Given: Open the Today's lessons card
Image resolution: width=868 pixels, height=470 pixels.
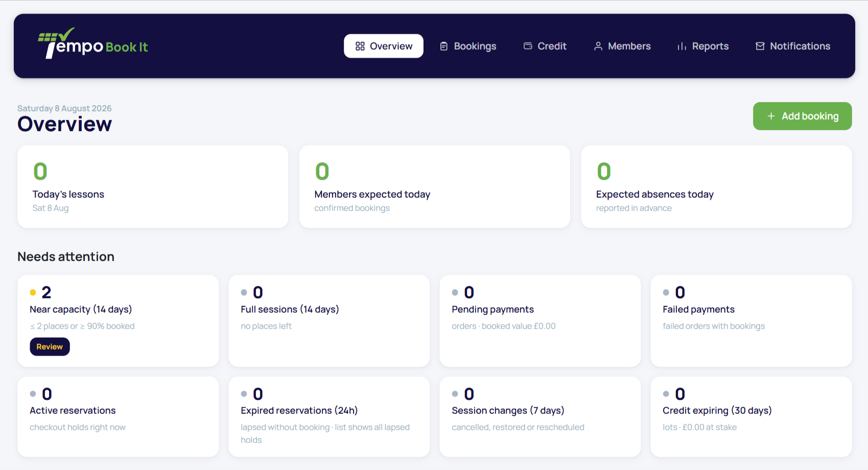Looking at the screenshot, I should click(x=153, y=187).
